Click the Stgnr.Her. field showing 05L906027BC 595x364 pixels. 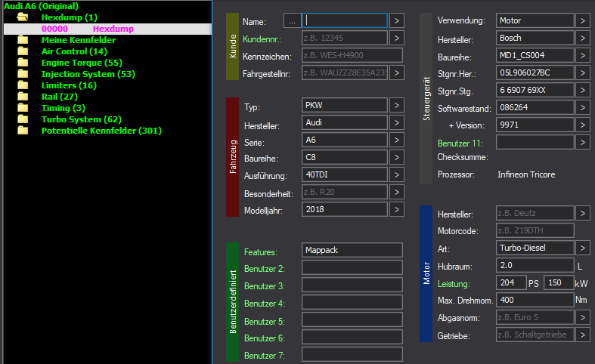[x=535, y=72]
